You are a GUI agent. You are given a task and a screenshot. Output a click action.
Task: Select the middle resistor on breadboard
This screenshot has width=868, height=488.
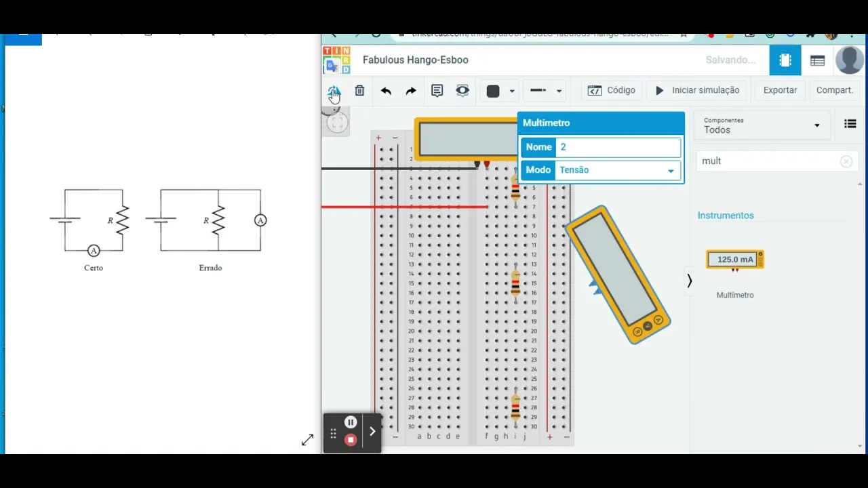tap(515, 283)
